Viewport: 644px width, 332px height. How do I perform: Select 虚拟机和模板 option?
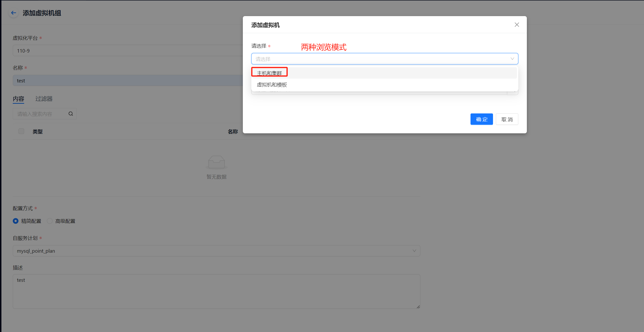(x=272, y=85)
